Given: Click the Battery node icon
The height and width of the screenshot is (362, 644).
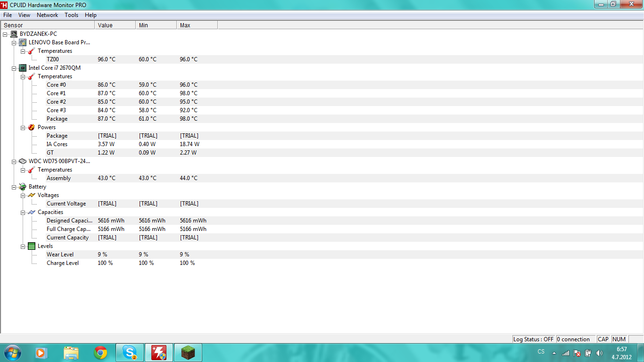Looking at the screenshot, I should [x=23, y=187].
